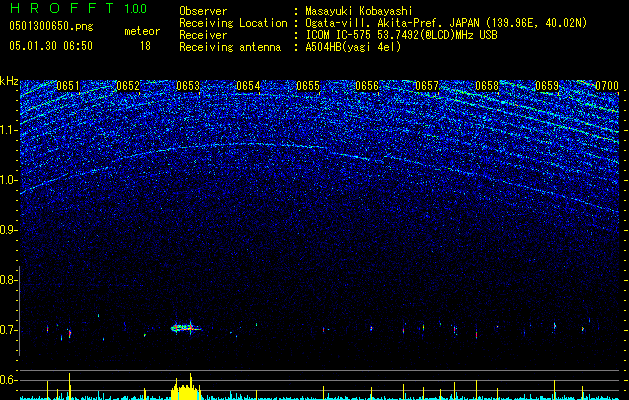Click the 0652 time marker
Image resolution: width=629 pixels, height=400 pixels.
[128, 86]
